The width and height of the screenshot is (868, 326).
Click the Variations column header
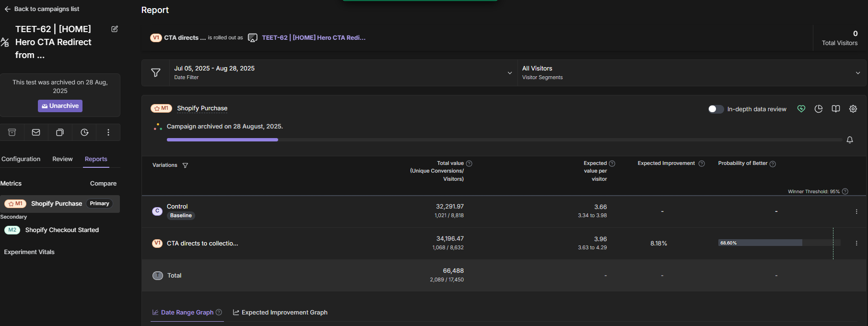164,165
